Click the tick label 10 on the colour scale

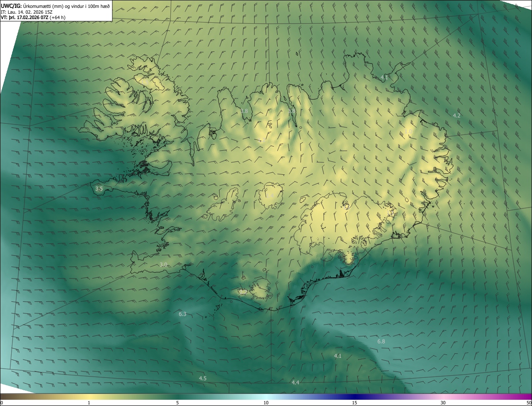[266, 403]
